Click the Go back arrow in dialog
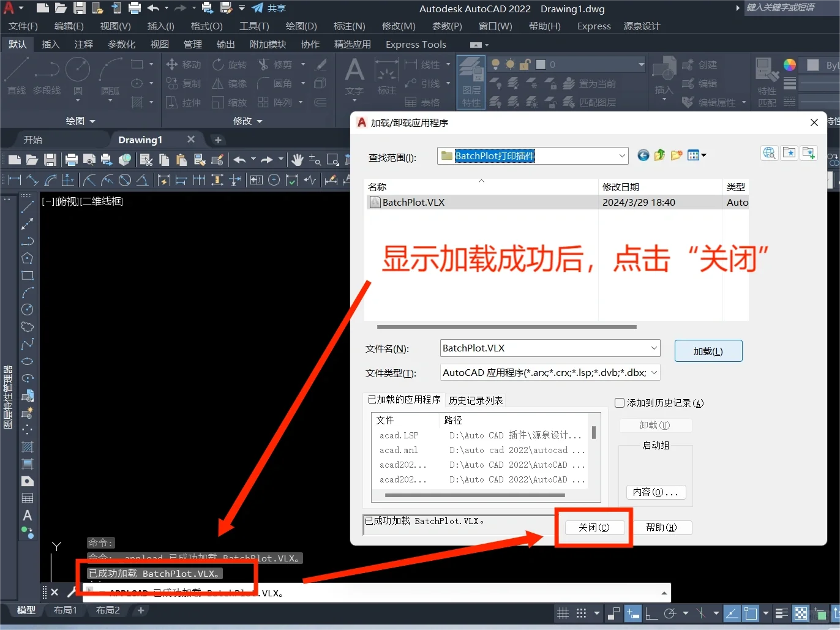840x630 pixels. click(x=643, y=156)
